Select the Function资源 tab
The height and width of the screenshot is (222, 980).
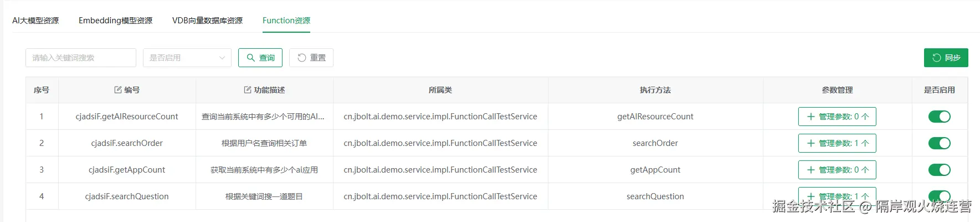(286, 21)
